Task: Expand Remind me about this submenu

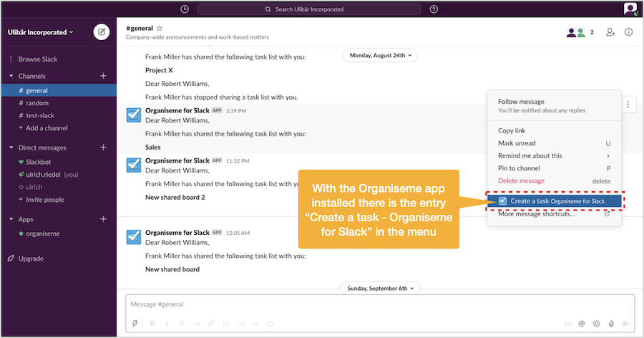Action: point(554,155)
